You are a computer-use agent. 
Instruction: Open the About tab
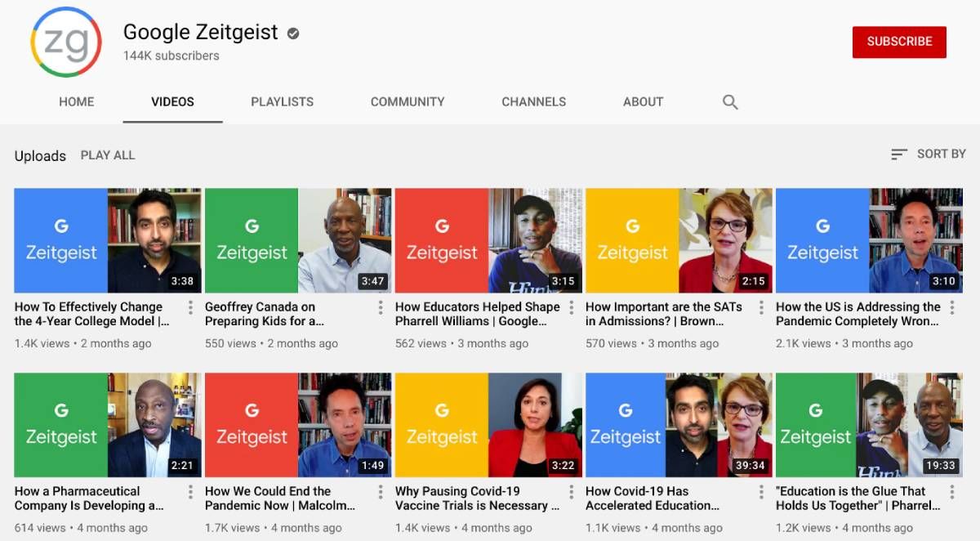click(643, 102)
